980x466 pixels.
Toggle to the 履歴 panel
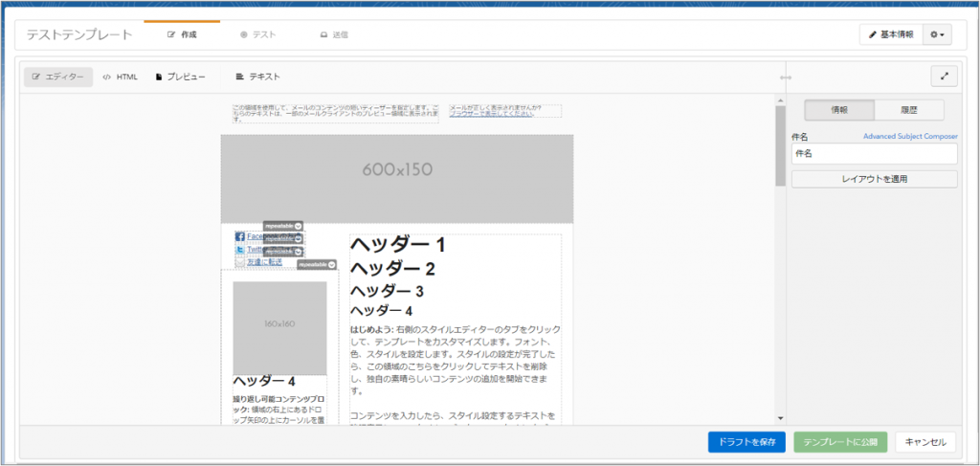pyautogui.click(x=909, y=109)
